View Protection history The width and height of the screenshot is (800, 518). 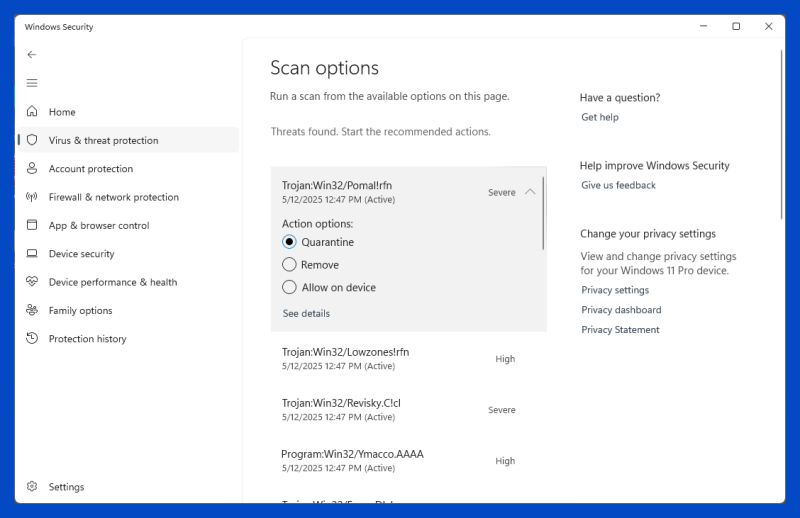(x=128, y=338)
